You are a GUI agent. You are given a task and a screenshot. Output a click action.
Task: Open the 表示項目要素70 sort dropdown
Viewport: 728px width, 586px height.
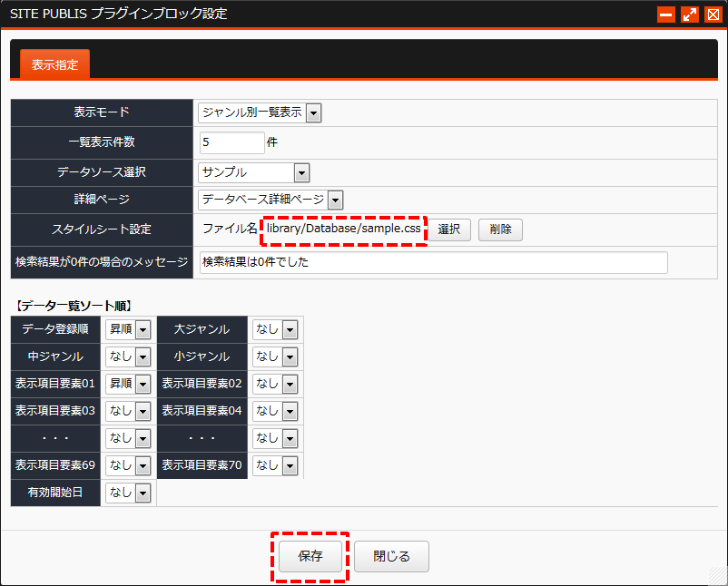click(275, 465)
